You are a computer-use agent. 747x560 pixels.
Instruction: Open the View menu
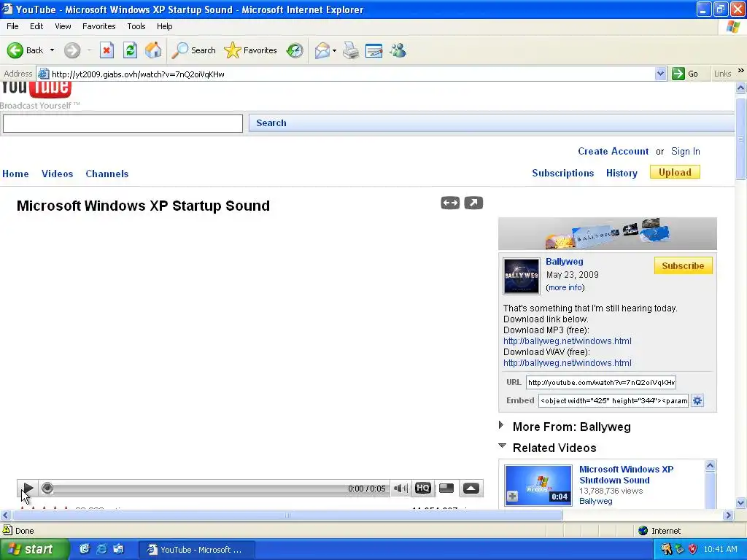[x=63, y=26]
